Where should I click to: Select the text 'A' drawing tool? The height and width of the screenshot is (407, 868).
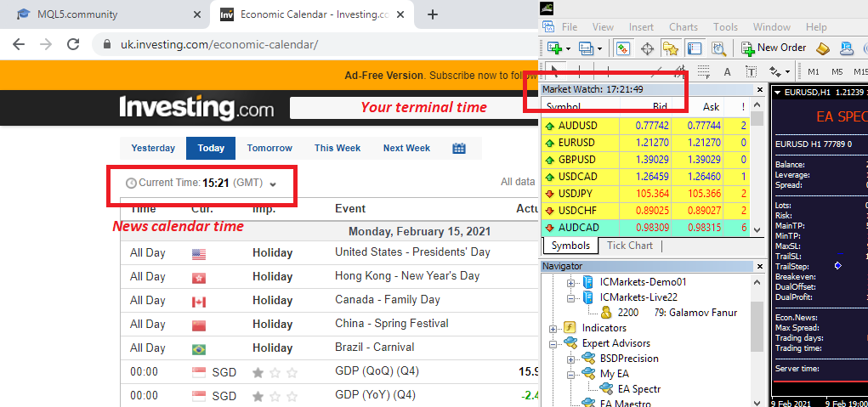728,72
